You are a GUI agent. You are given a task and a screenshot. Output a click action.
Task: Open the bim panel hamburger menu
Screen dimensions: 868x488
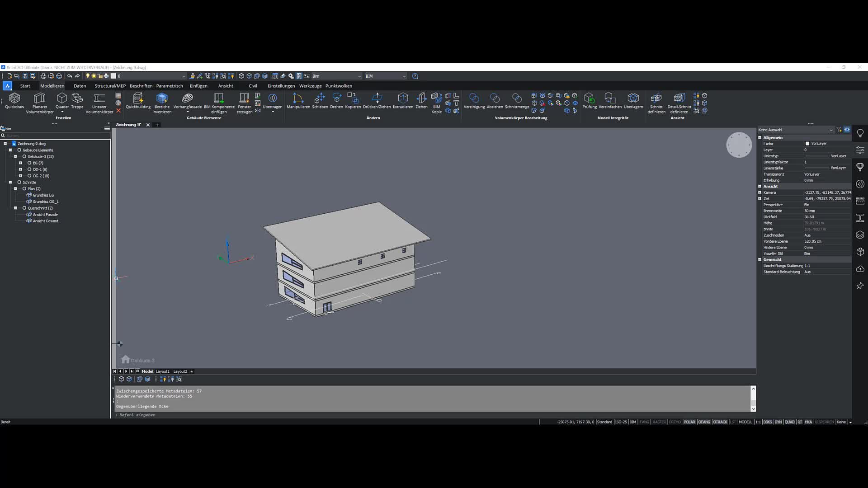107,129
